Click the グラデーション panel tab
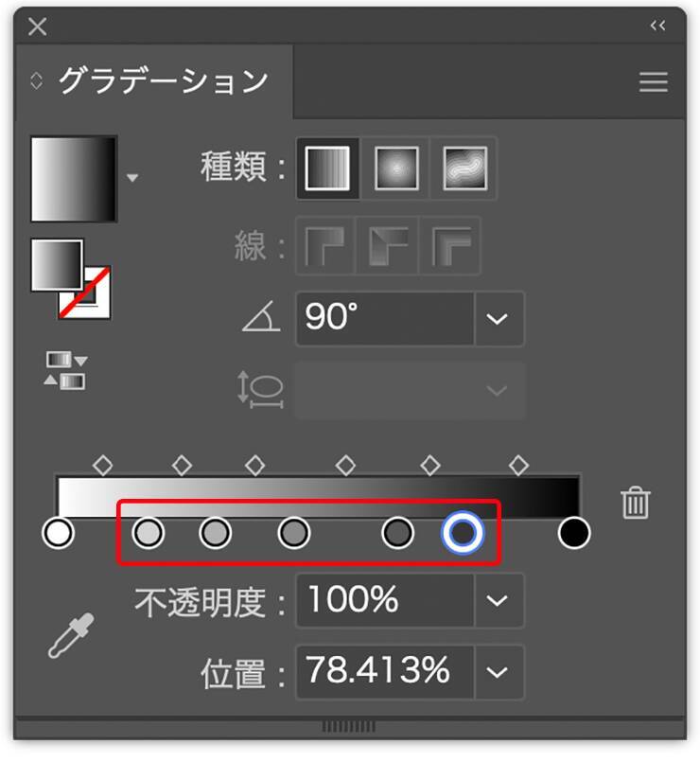This screenshot has height=762, width=700. click(x=163, y=81)
